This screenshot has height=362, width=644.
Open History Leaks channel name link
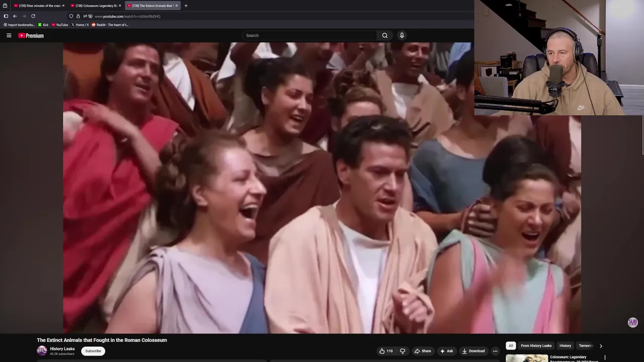(x=62, y=349)
